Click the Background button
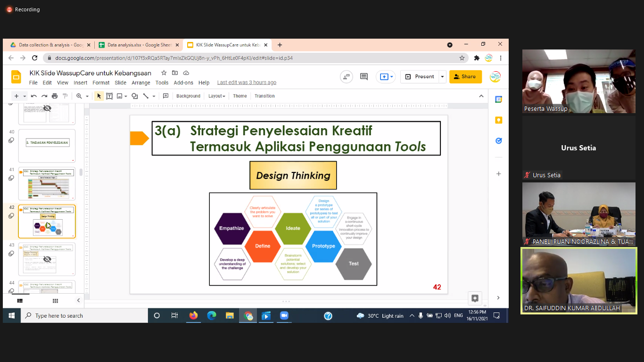The image size is (644, 362). coord(189,96)
